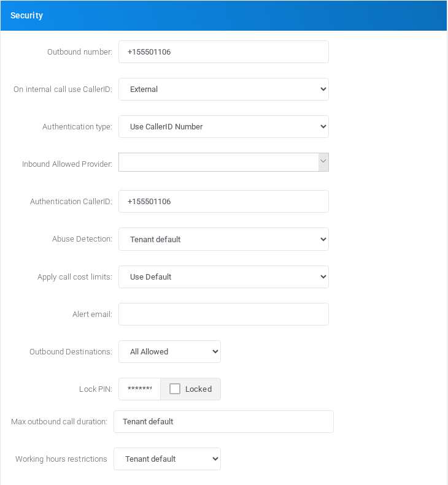The width and height of the screenshot is (448, 485).
Task: Click the Lock PIN password field
Action: tap(140, 389)
